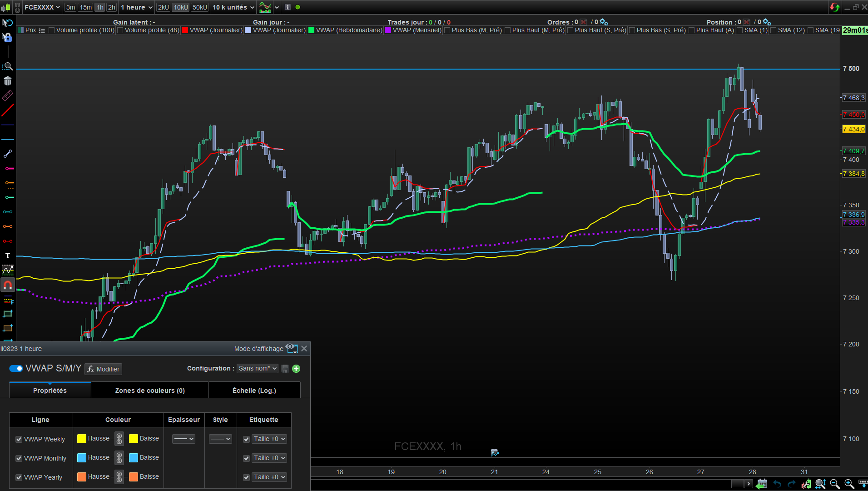The width and height of the screenshot is (868, 491).
Task: Select the ruler measurement tool
Action: click(x=8, y=95)
